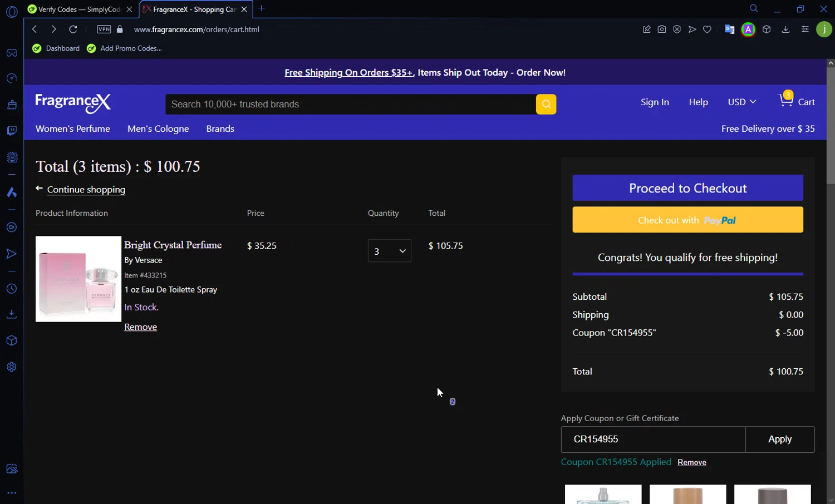Open the snapshot camera icon in toolbar
Viewport: 835px width, 504px height.
662,29
